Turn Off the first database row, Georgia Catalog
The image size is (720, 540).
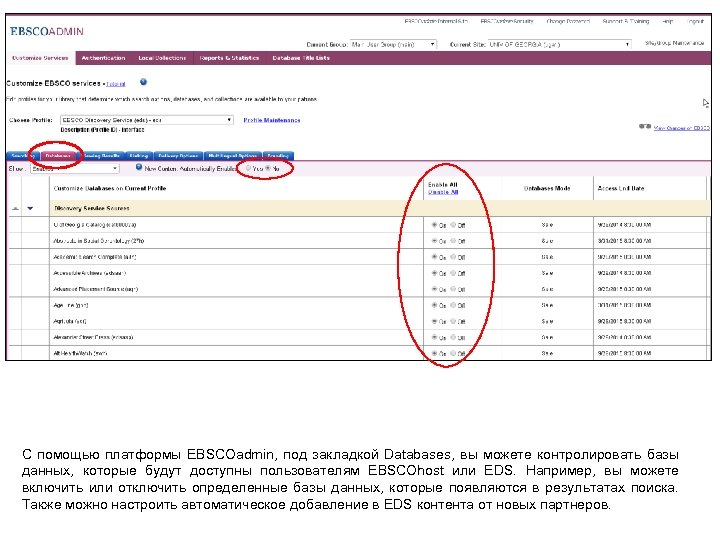(453, 225)
